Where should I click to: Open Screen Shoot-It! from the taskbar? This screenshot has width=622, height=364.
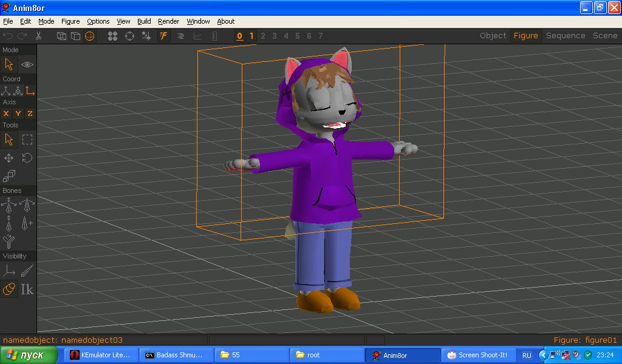click(477, 355)
